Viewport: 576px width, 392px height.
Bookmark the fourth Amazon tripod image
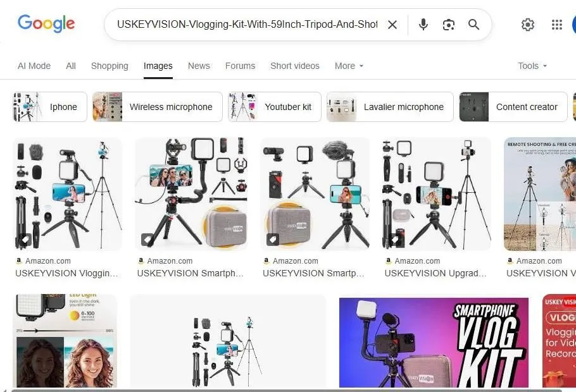(395, 239)
